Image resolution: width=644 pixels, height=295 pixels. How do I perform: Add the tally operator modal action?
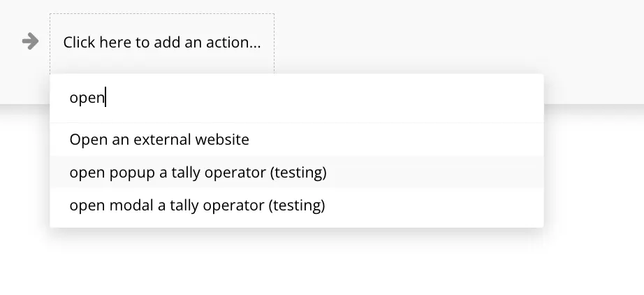coord(197,206)
